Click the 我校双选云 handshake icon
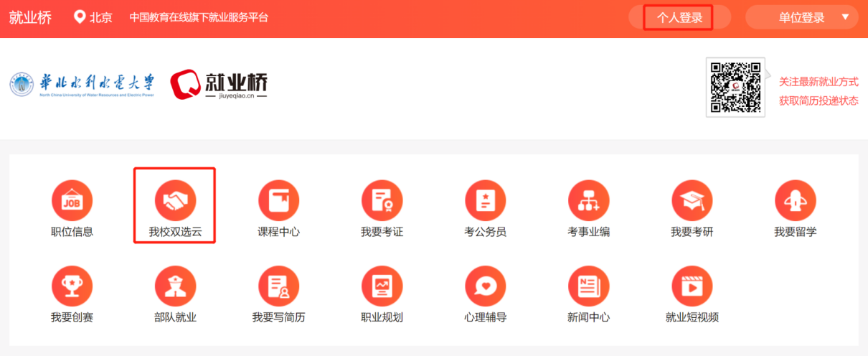The width and height of the screenshot is (868, 356). 175,201
